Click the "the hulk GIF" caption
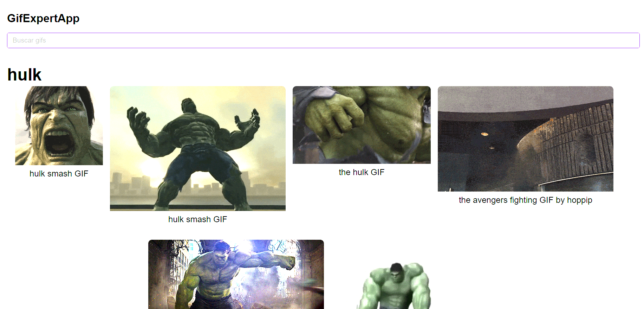 pos(362,172)
